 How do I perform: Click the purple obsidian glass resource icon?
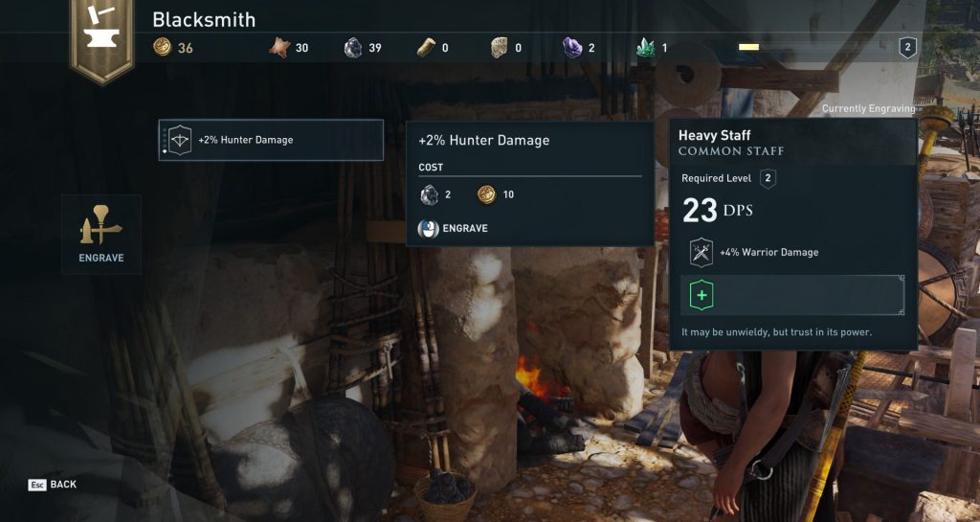(x=572, y=48)
